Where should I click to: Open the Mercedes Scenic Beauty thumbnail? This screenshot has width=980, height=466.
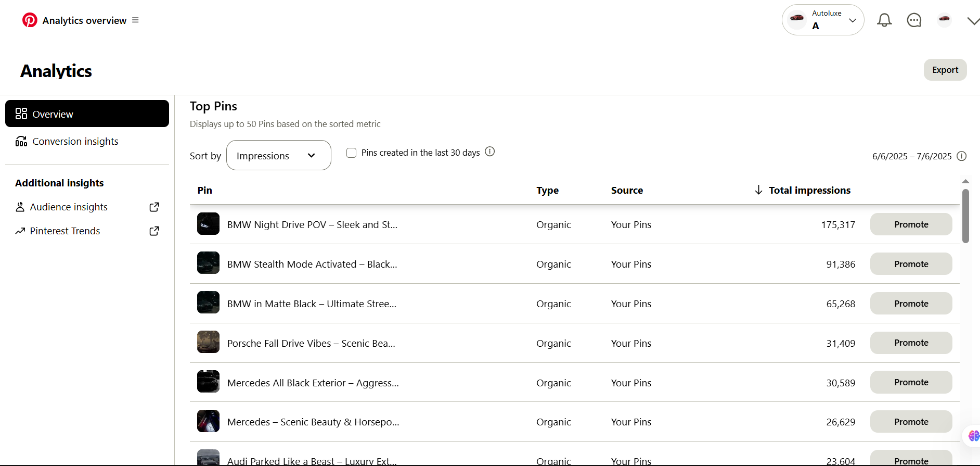tap(208, 421)
